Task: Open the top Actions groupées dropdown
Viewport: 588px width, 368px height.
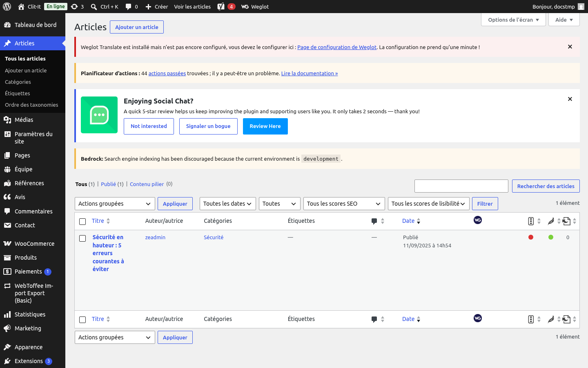Action: tap(115, 204)
